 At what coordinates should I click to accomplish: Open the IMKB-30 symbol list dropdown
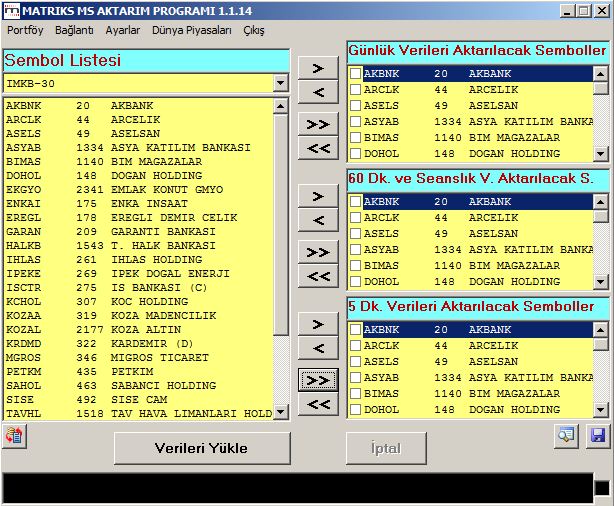click(x=280, y=83)
